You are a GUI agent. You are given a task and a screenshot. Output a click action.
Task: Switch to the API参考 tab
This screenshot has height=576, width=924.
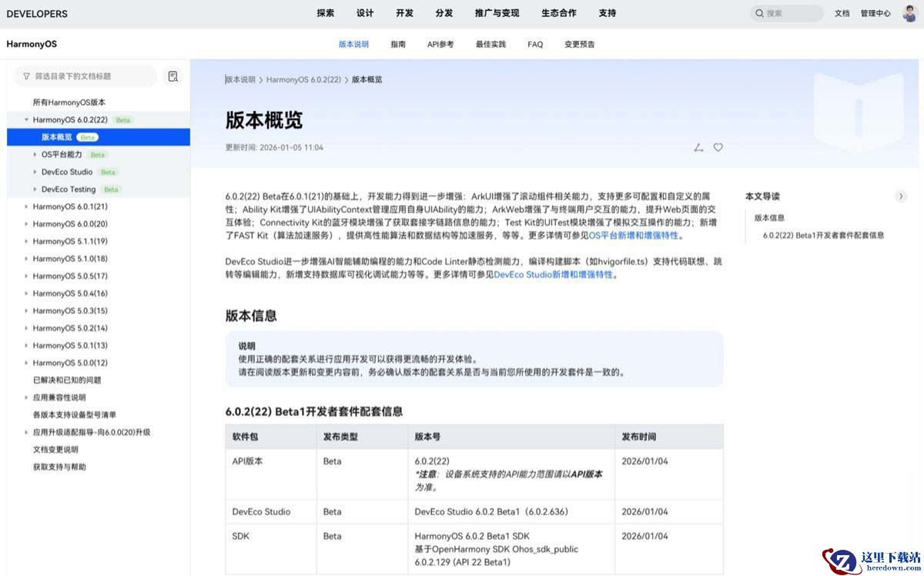coord(440,44)
